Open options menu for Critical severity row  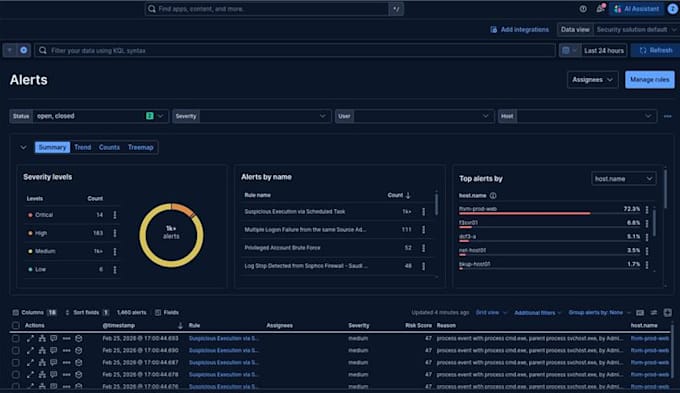(x=114, y=215)
